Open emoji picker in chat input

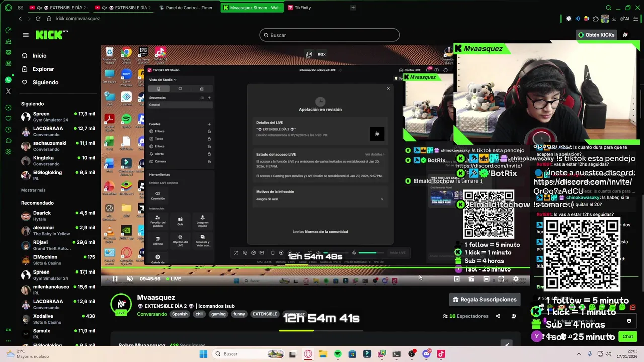click(629, 321)
